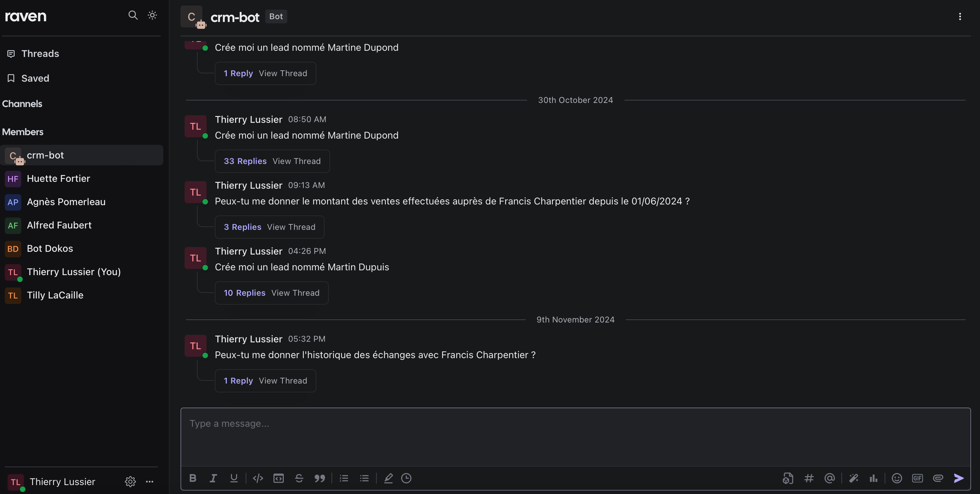View thread with 3 Replies
Image resolution: width=980 pixels, height=494 pixels.
pyautogui.click(x=269, y=227)
